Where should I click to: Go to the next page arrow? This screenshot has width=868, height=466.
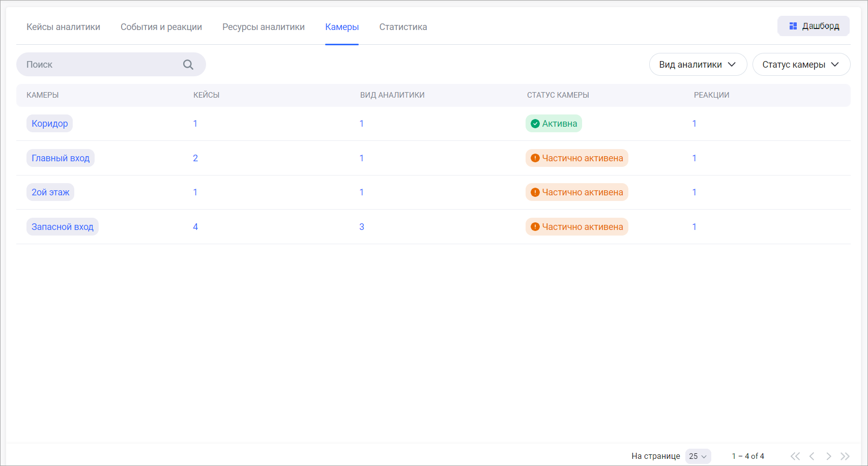pyautogui.click(x=829, y=456)
